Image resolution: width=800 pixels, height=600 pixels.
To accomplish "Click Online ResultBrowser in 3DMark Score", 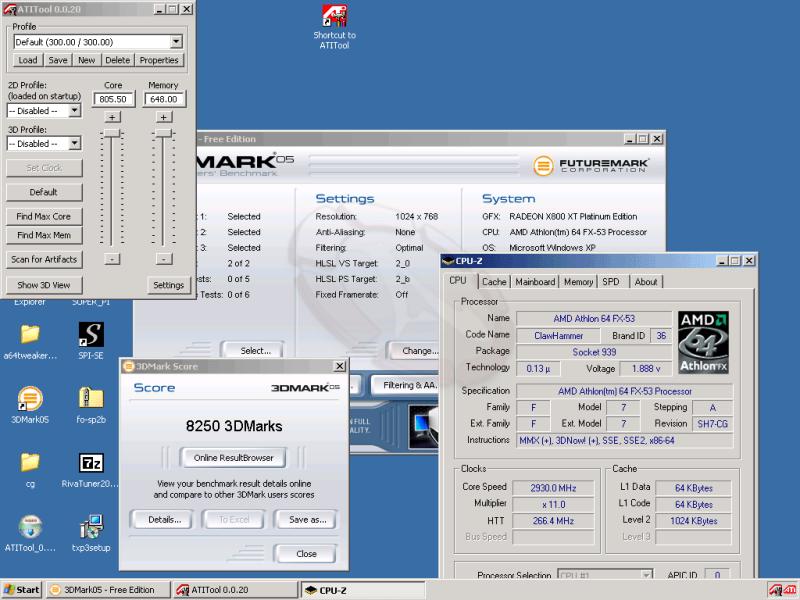I will coord(233,458).
